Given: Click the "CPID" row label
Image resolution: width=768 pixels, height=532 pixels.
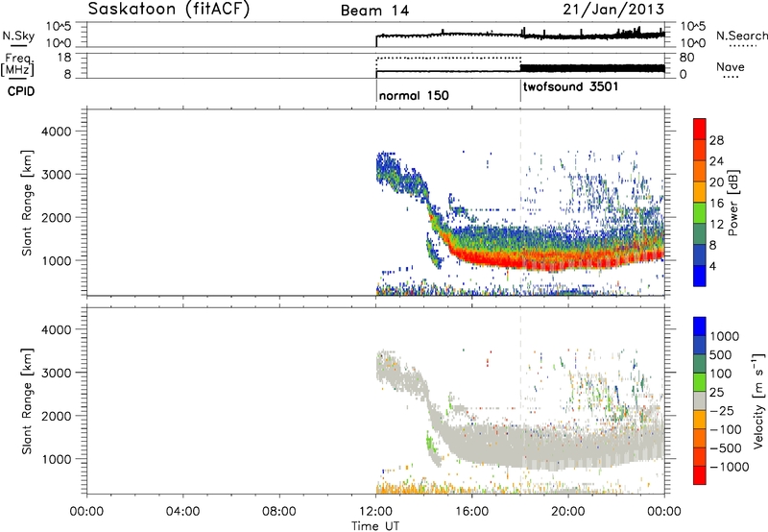Looking at the screenshot, I should (x=21, y=91).
